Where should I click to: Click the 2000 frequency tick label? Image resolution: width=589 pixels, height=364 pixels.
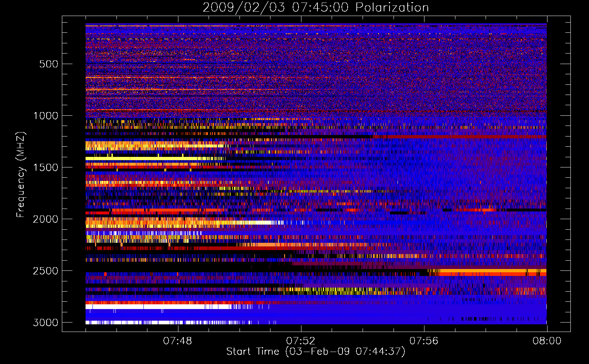pyautogui.click(x=46, y=219)
